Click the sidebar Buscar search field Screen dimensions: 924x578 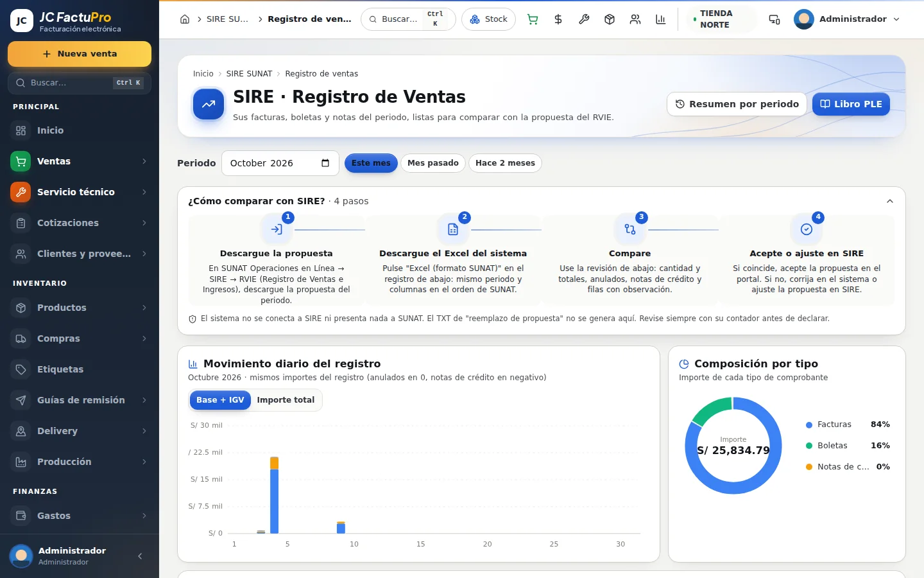80,83
